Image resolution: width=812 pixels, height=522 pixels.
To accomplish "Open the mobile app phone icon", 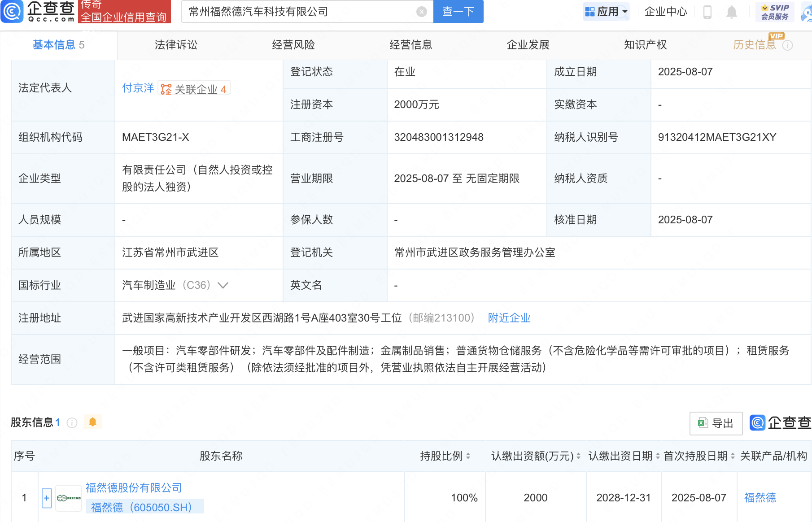I will coord(707,12).
